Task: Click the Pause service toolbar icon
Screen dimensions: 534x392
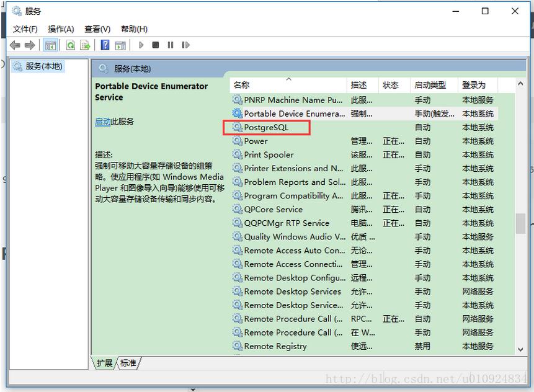Action: tap(171, 45)
